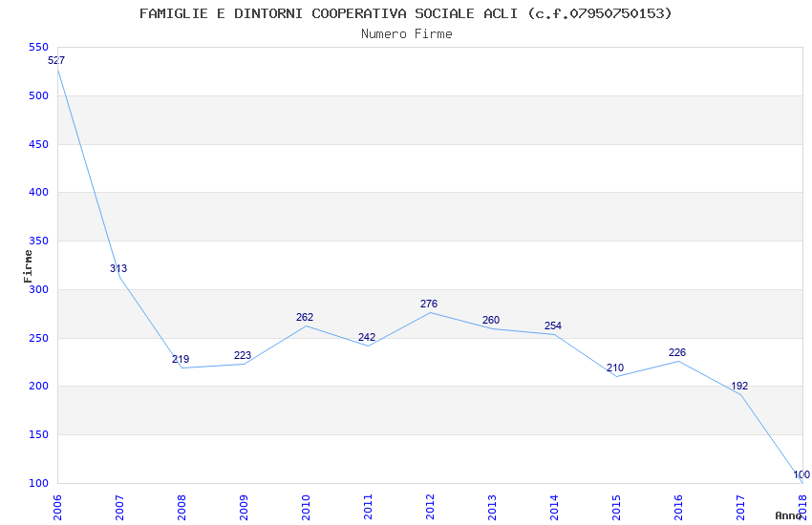Click the x-axis year label 2007
The width and height of the screenshot is (812, 525).
pyautogui.click(x=119, y=508)
